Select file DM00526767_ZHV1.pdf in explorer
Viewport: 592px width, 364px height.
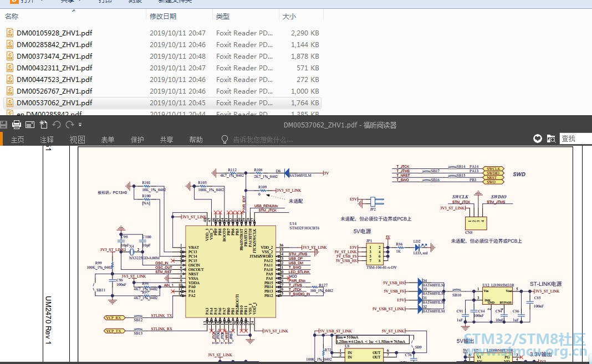click(54, 91)
